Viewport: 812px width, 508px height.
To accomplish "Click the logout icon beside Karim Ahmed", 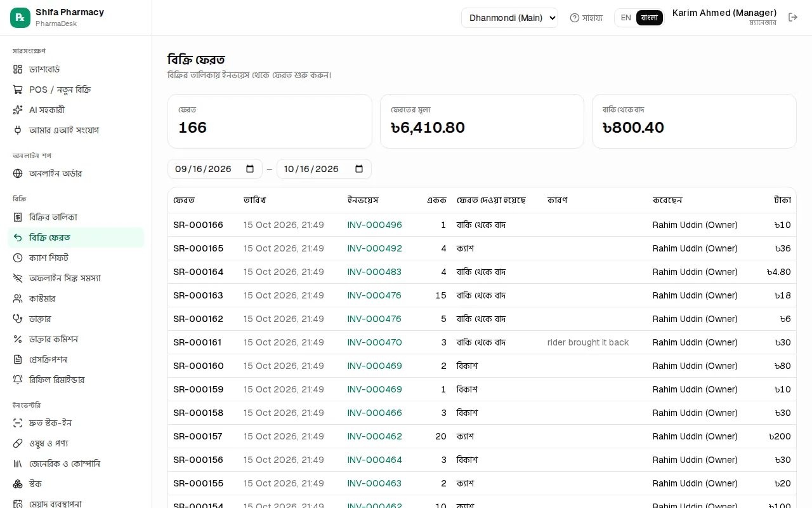I will [x=793, y=17].
